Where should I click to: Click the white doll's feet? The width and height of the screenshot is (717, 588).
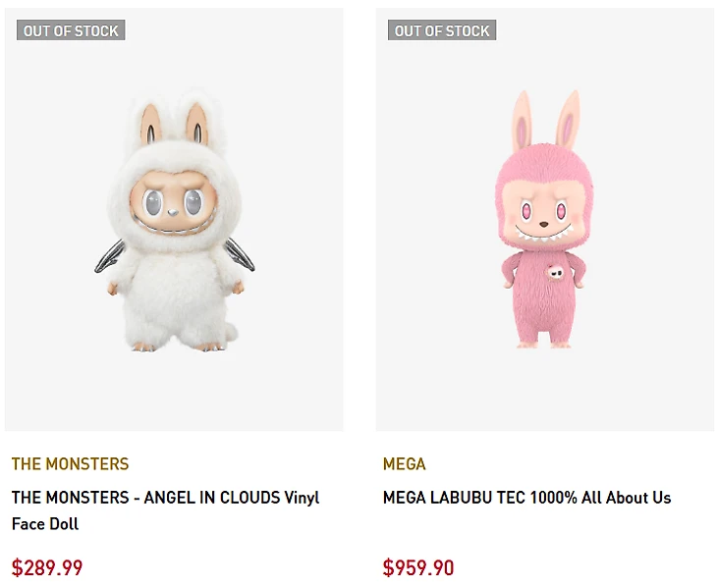coord(175,344)
